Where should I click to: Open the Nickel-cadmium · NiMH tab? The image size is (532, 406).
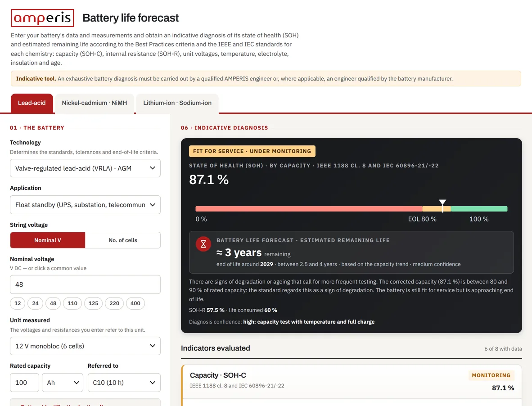95,103
